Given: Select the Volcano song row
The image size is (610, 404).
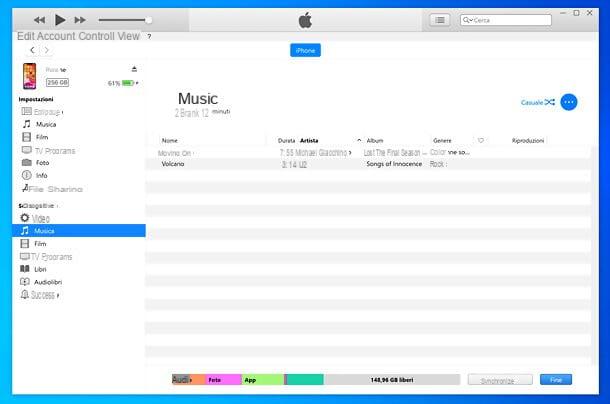Looking at the screenshot, I should [x=368, y=164].
